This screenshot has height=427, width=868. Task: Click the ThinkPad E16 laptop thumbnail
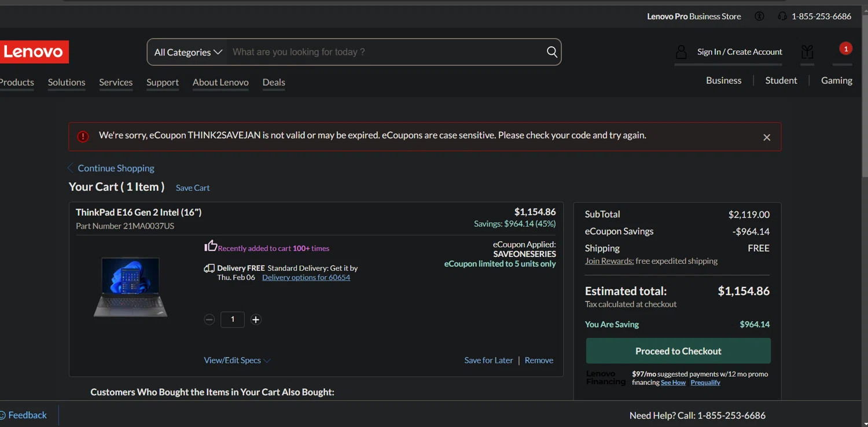point(131,287)
